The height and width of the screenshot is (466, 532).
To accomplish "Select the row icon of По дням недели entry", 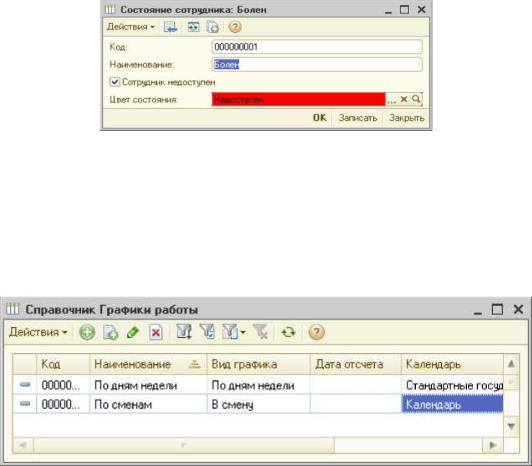I will coord(25,385).
